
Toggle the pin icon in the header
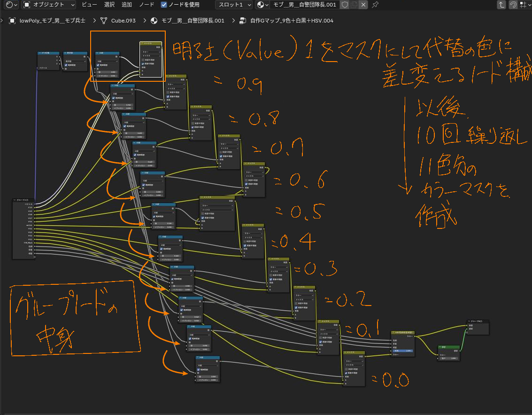[375, 5]
